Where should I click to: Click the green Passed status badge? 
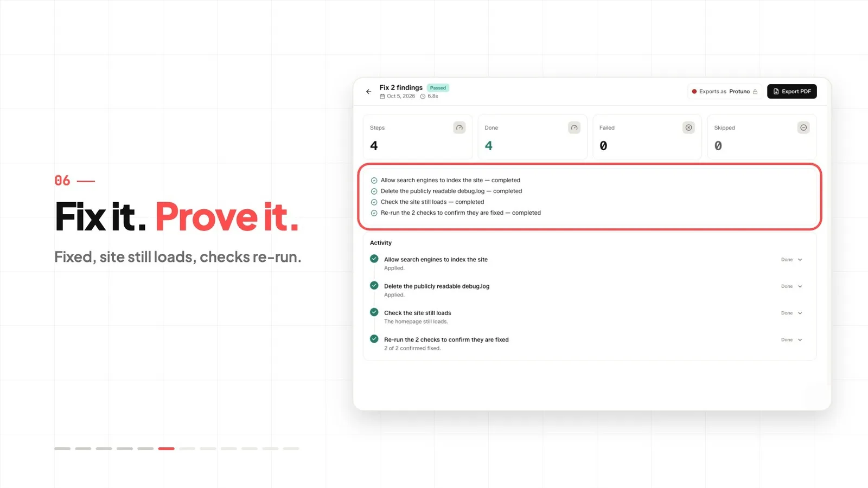[438, 88]
